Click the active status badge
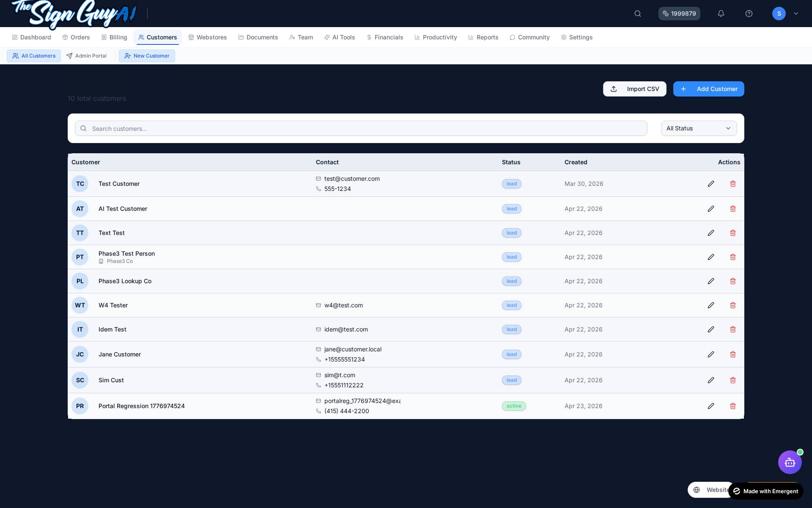 point(514,406)
